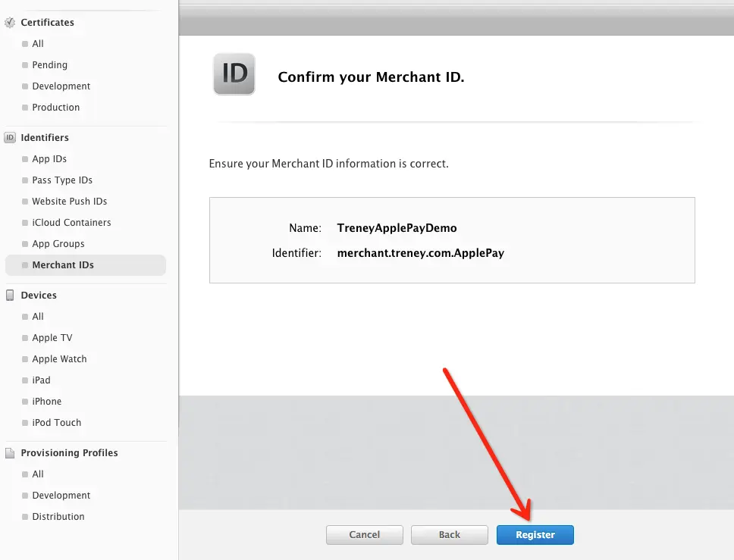The image size is (734, 560).
Task: Open iCloud Containers
Action: click(71, 223)
